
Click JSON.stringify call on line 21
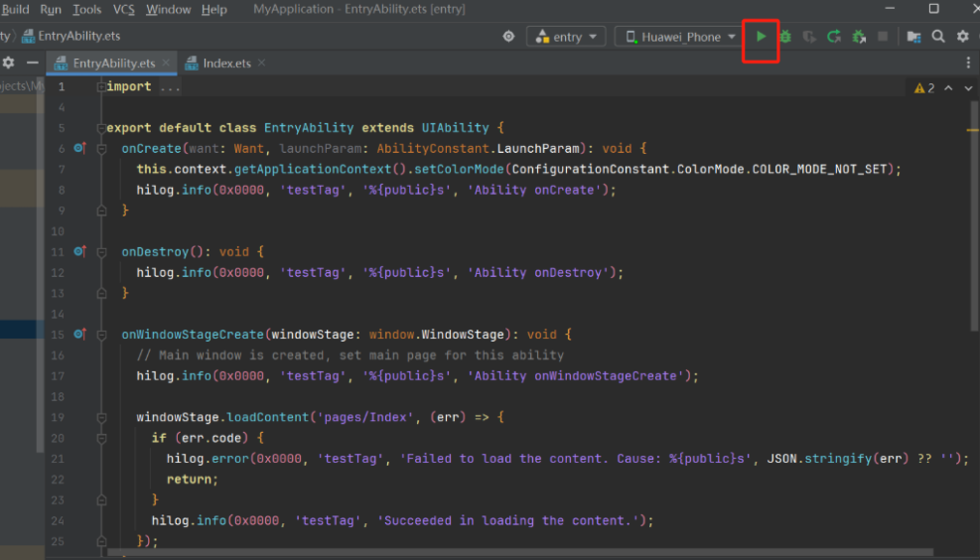tap(837, 458)
